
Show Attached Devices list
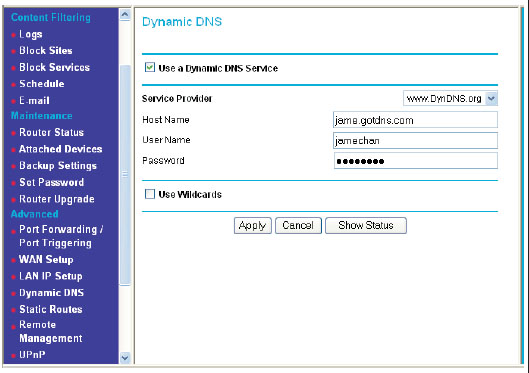click(60, 149)
